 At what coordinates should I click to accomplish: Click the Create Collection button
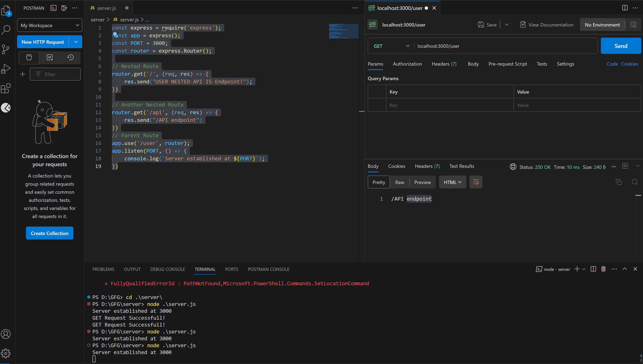[x=49, y=233]
